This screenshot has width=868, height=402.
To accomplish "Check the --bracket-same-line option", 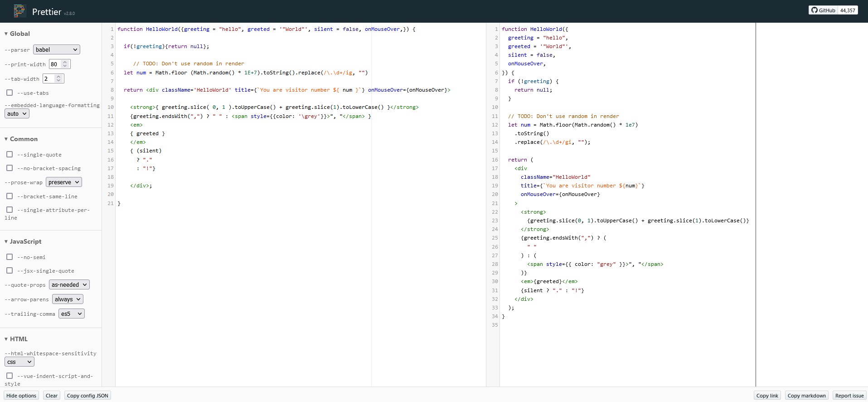I will [10, 196].
